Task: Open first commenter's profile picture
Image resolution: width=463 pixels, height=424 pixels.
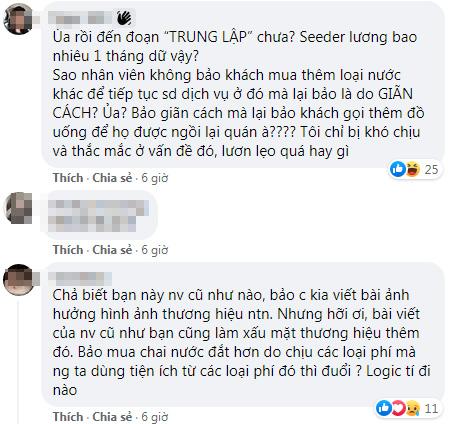Action: (x=18, y=19)
